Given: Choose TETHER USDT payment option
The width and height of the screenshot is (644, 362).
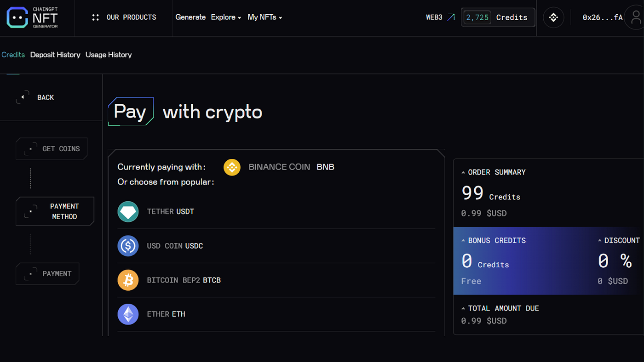Looking at the screenshot, I should [276, 212].
